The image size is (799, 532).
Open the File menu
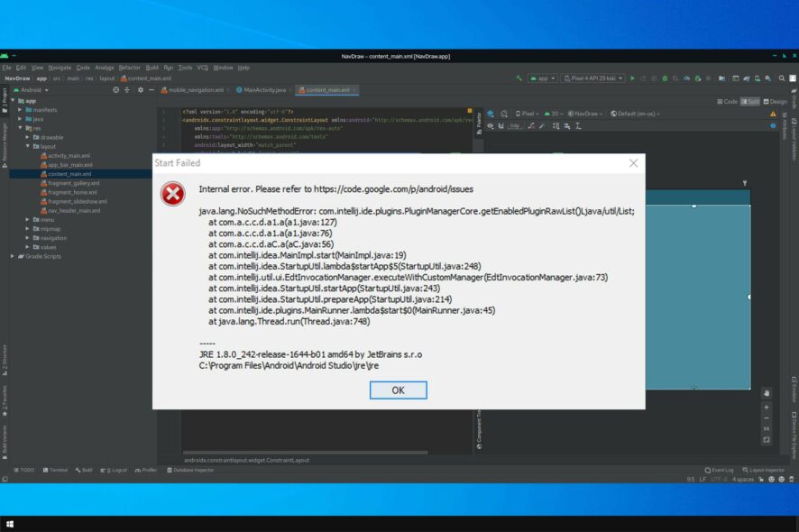(x=6, y=68)
